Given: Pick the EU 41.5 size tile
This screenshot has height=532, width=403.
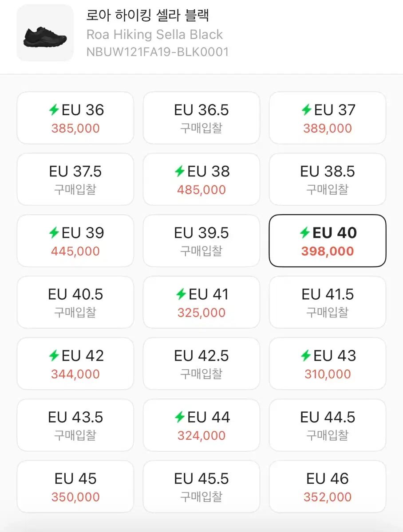Looking at the screenshot, I should [328, 302].
